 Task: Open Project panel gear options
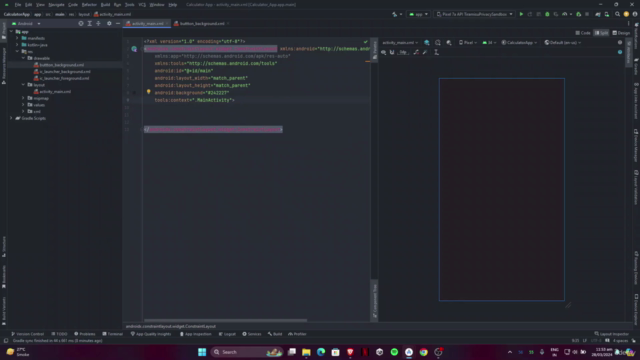[109, 24]
